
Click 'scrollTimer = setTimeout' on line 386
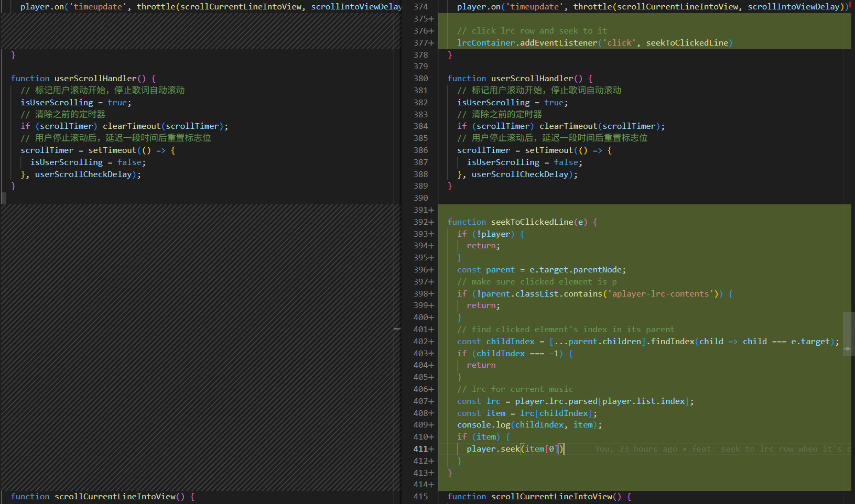(x=515, y=150)
